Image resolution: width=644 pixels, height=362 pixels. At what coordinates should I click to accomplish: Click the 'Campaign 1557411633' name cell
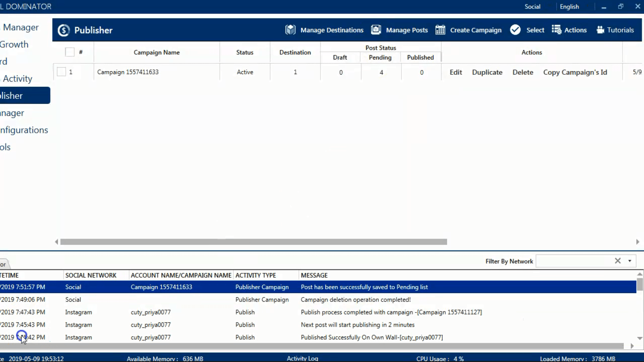157,72
